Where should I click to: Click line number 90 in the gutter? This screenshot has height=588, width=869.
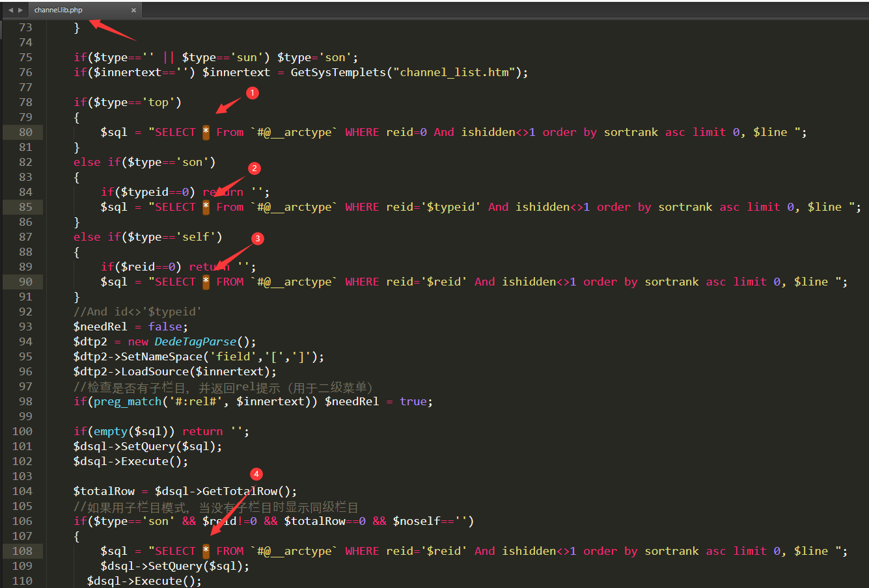pos(25,282)
